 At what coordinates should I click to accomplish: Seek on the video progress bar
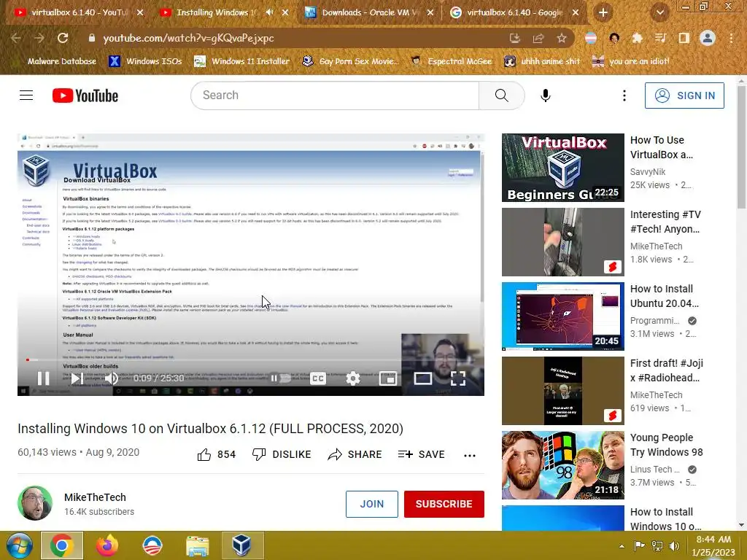[x=251, y=360]
